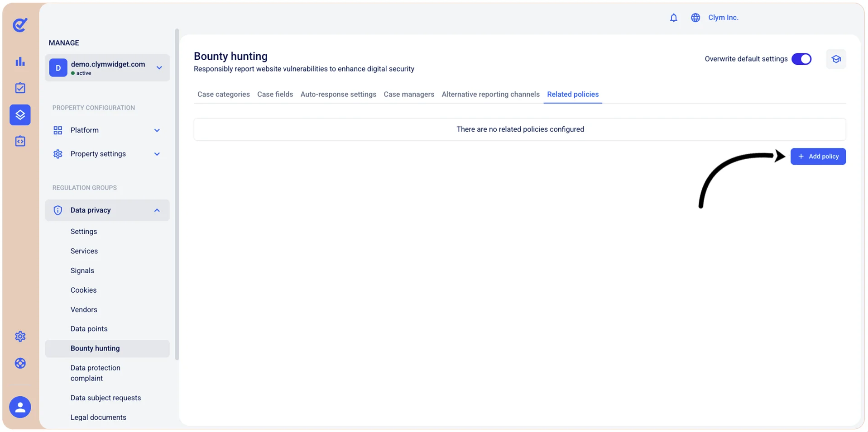Screen dimensions: 868x432
Task: Open Data protection complaint item
Action: tap(96, 373)
